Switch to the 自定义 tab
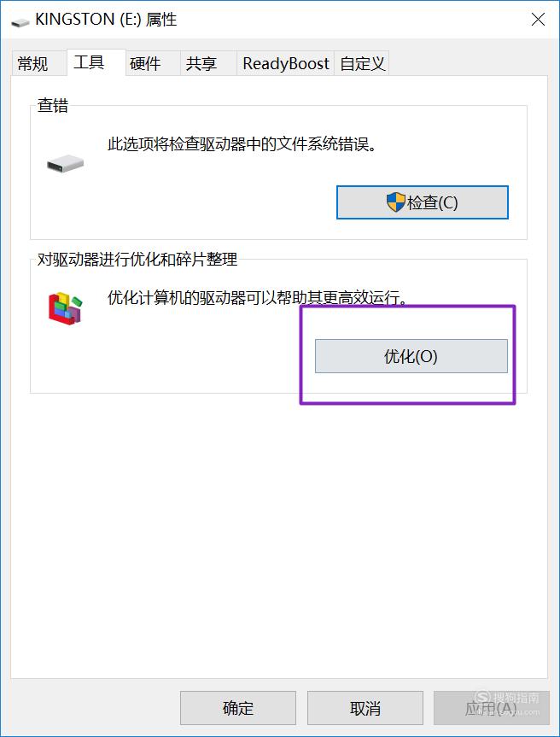 [362, 63]
